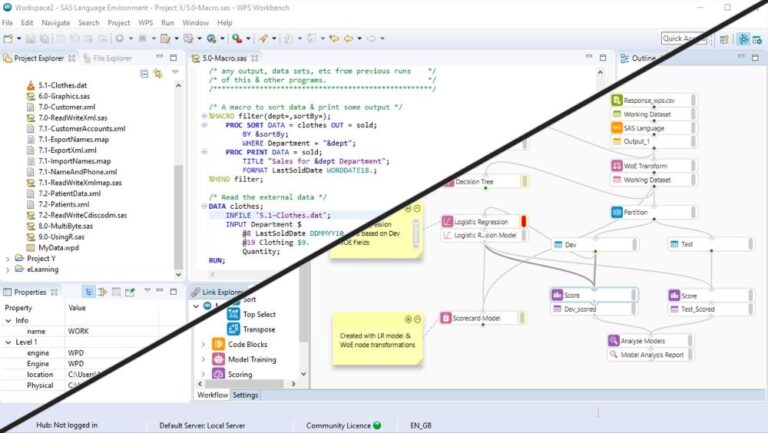This screenshot has width=768, height=433.
Task: Toggle Link with Editor in Project Explorer
Action: [x=158, y=74]
